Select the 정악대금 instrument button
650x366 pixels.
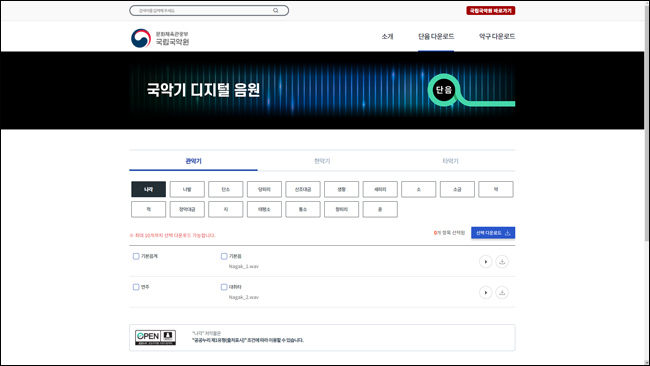pyautogui.click(x=187, y=209)
